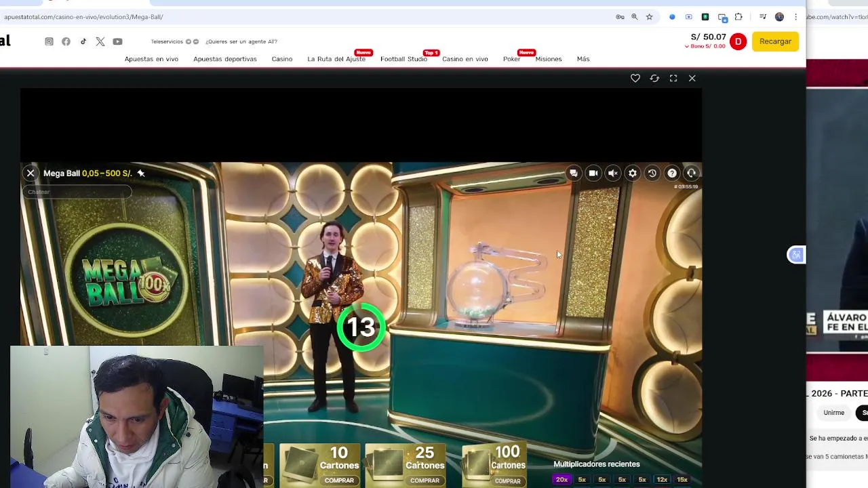This screenshot has height=488, width=868.
Task: Click the floating translate widget icon
Action: pos(796,255)
